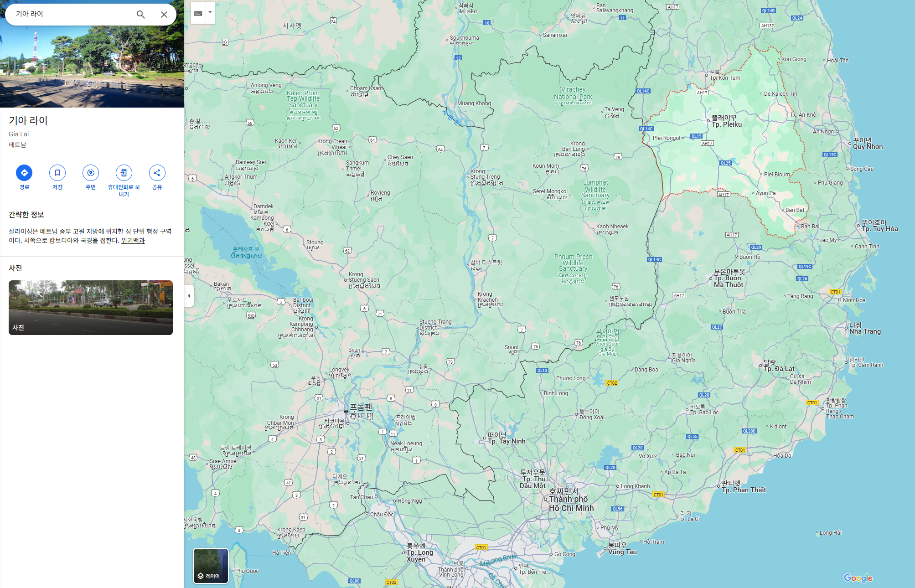
Task: Click the Tp. Pleiku city label
Action: tap(726, 124)
